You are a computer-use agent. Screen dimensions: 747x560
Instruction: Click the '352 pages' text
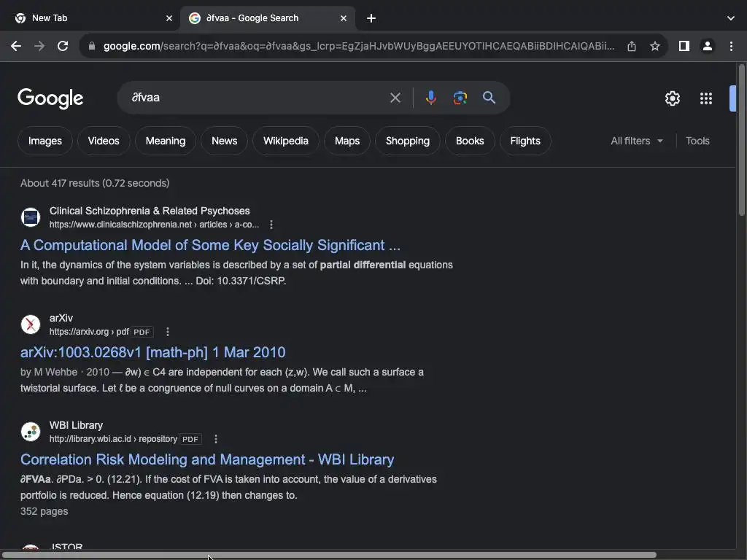click(x=44, y=511)
